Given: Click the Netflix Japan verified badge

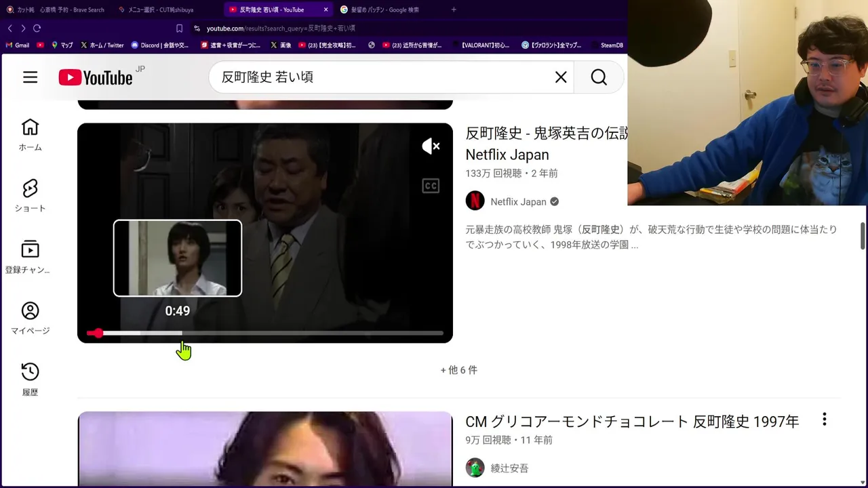Looking at the screenshot, I should 554,202.
